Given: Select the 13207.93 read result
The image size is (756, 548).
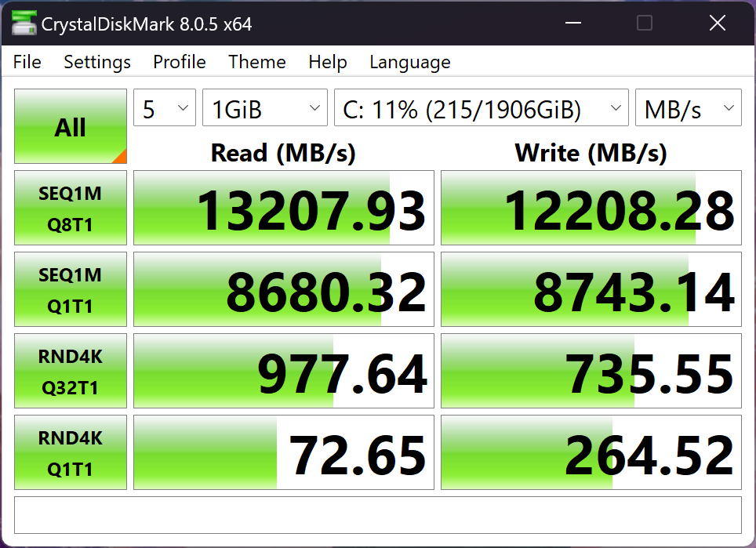Looking at the screenshot, I should (284, 208).
